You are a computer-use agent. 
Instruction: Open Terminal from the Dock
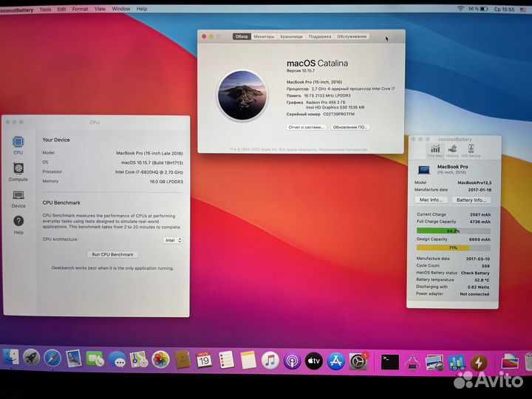(390, 362)
